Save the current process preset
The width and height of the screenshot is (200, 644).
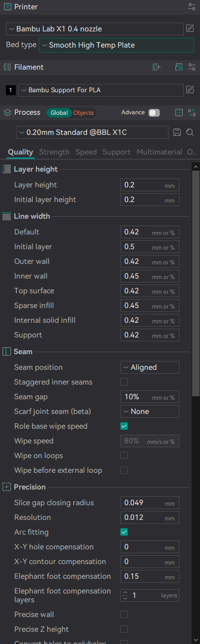[x=177, y=132]
